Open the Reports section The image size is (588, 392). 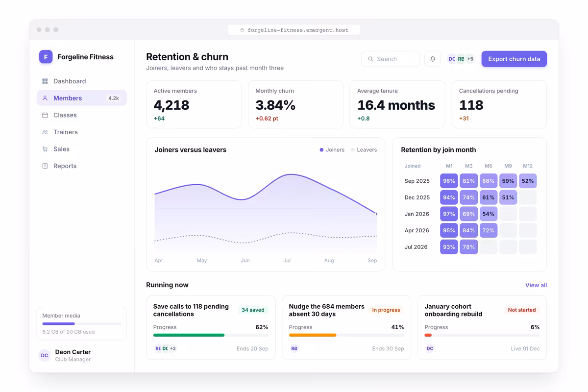click(82, 166)
